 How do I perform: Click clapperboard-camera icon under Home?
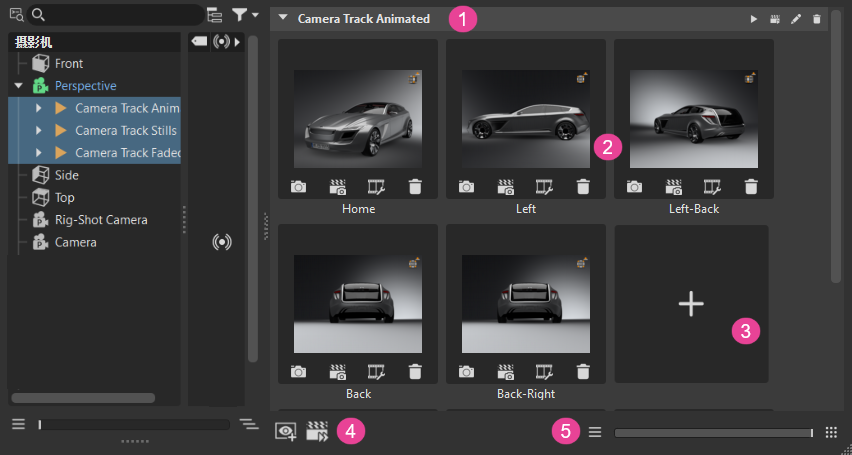click(337, 187)
